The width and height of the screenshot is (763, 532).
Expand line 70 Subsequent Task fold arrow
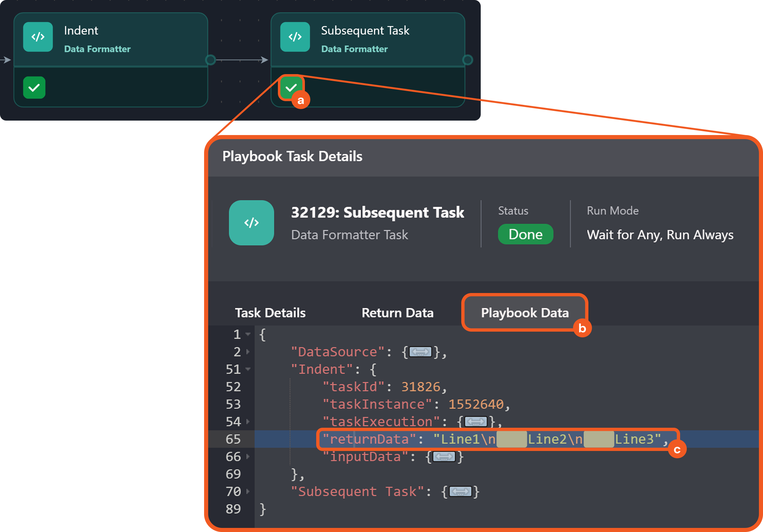tap(248, 491)
